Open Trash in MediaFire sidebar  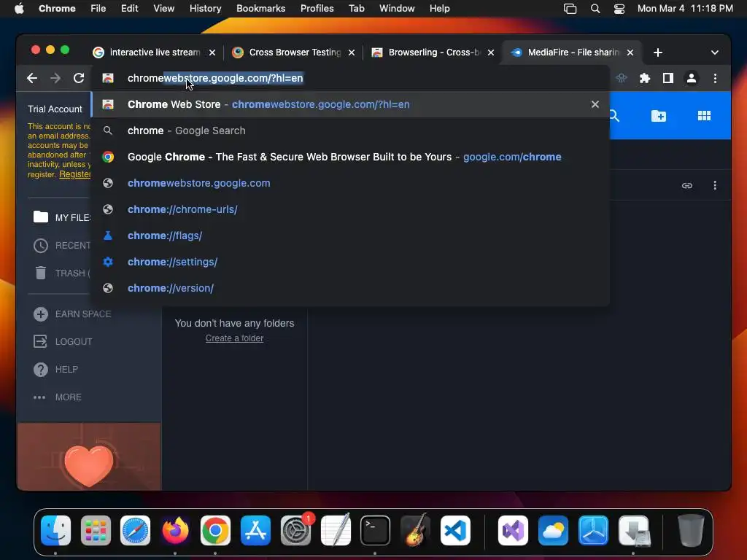click(62, 273)
